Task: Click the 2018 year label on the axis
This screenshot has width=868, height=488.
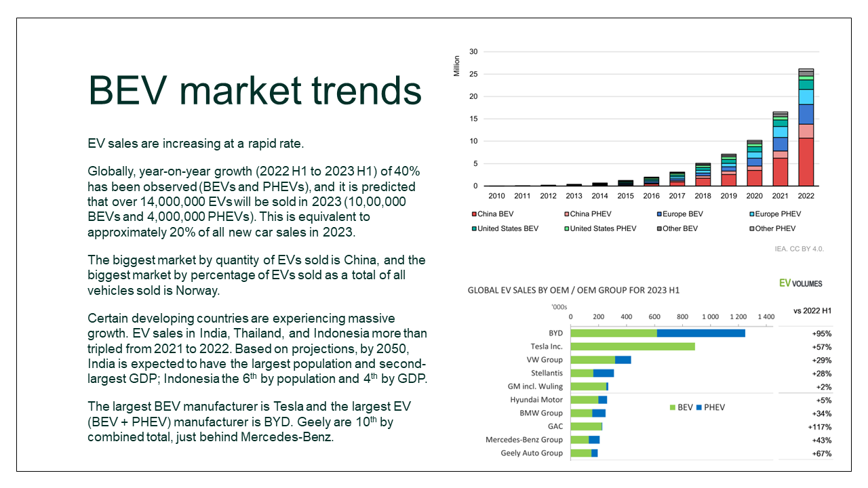Action: coord(703,196)
